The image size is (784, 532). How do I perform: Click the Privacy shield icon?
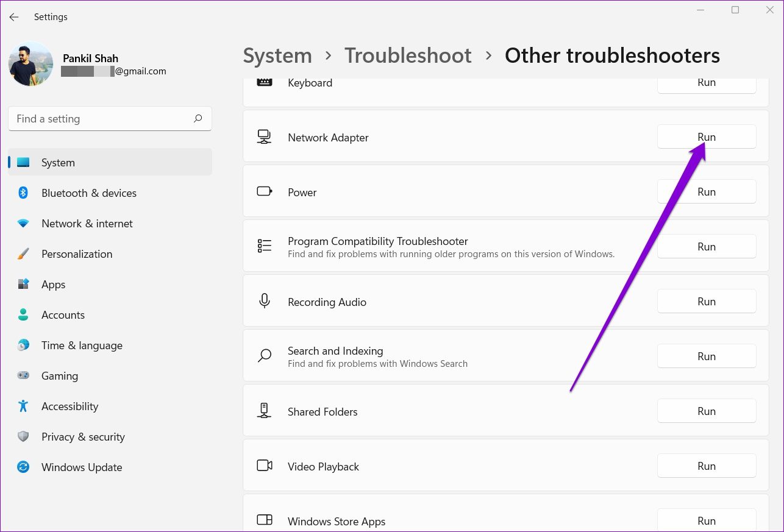23,437
